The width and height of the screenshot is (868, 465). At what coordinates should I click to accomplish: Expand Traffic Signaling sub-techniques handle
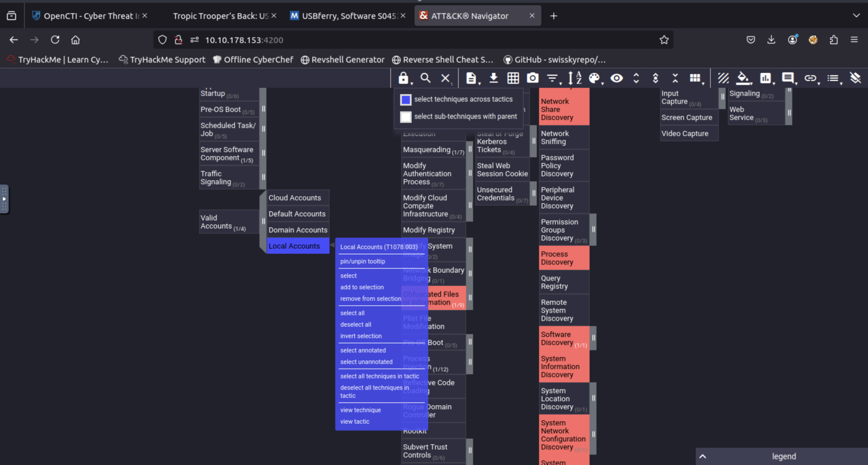pyautogui.click(x=263, y=177)
